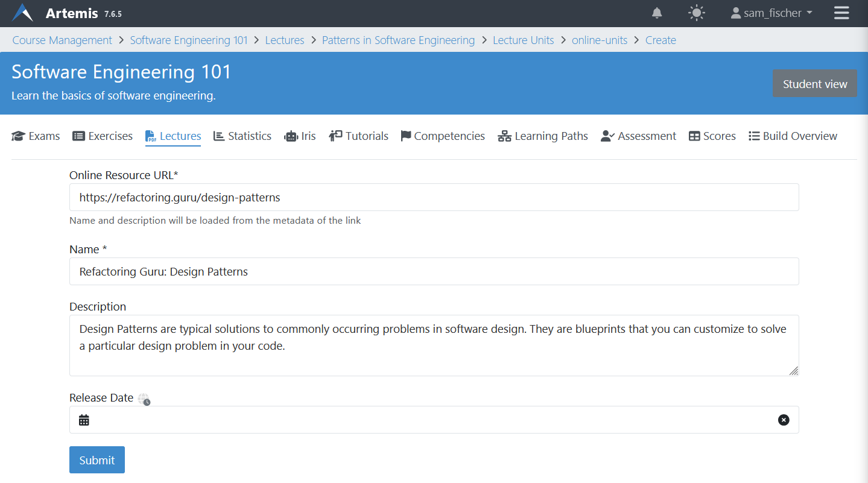Expand the online-units breadcrumb entry
The height and width of the screenshot is (483, 868).
599,40
